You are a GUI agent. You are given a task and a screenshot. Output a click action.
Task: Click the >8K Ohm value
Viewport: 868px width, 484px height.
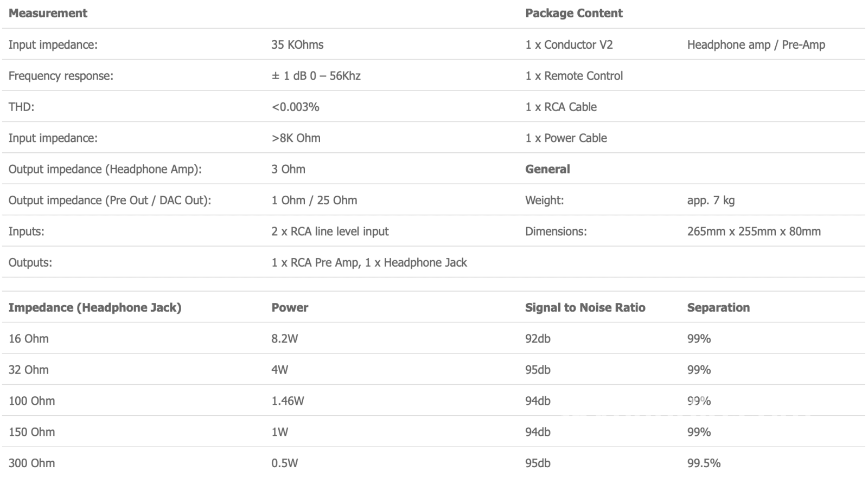click(x=296, y=138)
